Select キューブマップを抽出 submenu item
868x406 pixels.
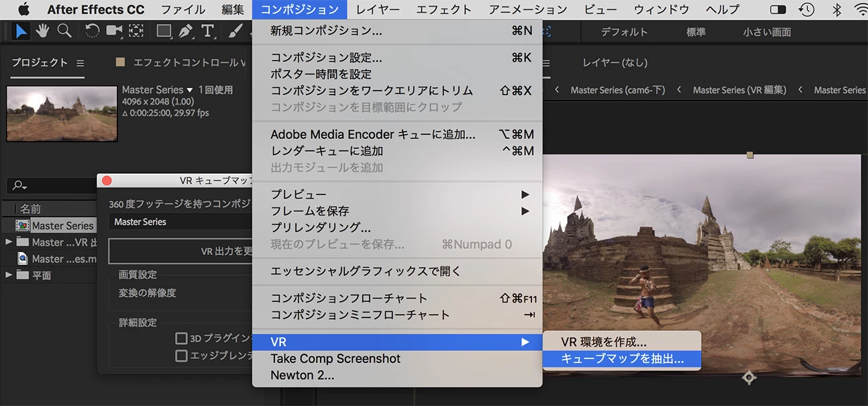coord(622,359)
